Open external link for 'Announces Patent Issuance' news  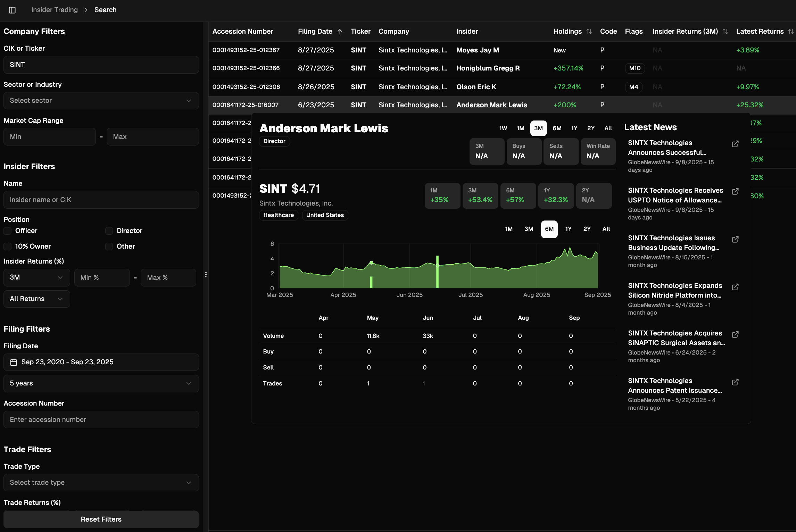coord(735,382)
